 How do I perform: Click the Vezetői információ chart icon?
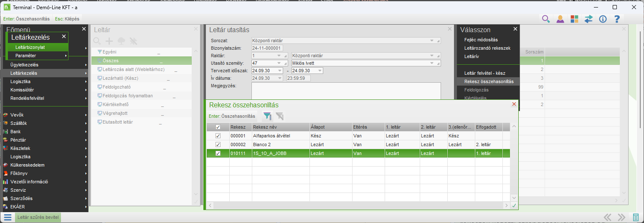5,182
